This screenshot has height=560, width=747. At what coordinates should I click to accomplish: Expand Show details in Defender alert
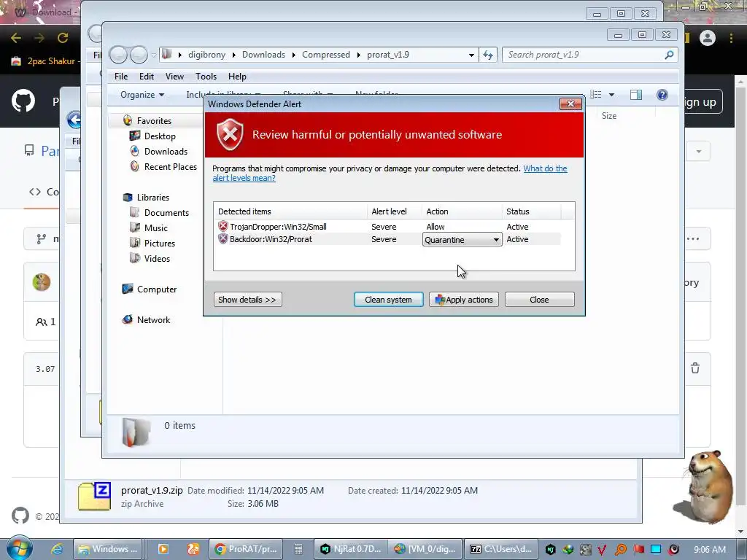click(x=248, y=300)
